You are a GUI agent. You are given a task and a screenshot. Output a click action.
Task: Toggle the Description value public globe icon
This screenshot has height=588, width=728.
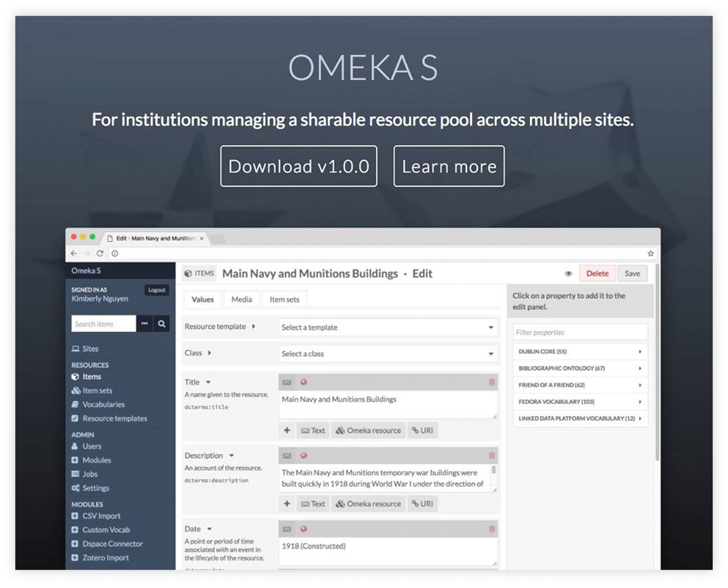[304, 455]
